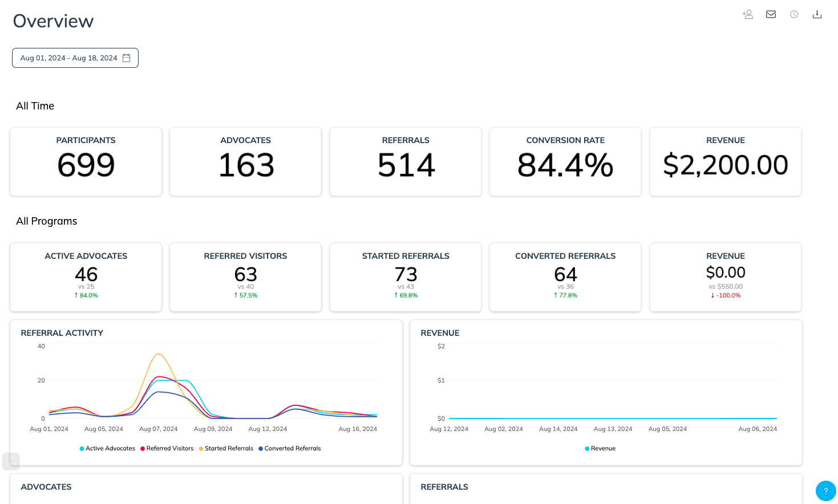Click the All Programs section heading
Screen dimensions: 838x504
(x=47, y=221)
